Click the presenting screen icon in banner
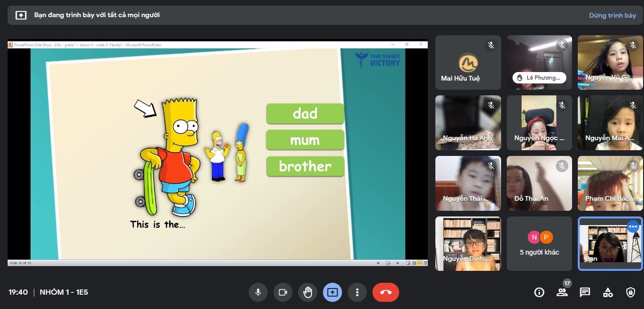644x309 pixels. click(x=21, y=15)
